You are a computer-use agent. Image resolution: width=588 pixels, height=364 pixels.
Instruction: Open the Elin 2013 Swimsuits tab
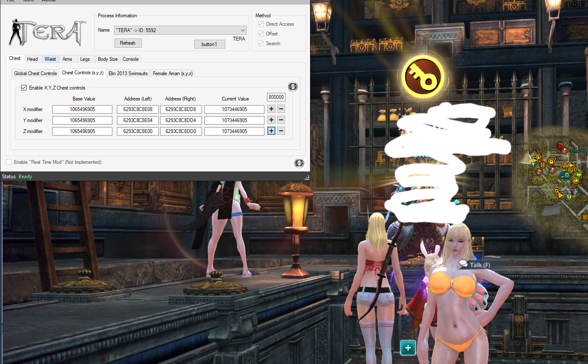tap(128, 73)
